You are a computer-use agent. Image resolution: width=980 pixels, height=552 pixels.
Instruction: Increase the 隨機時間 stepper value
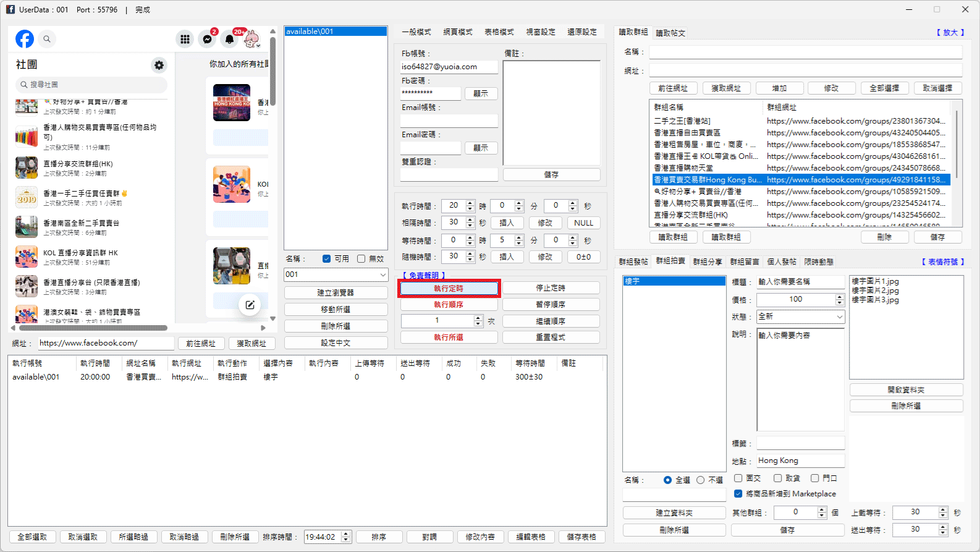(471, 253)
